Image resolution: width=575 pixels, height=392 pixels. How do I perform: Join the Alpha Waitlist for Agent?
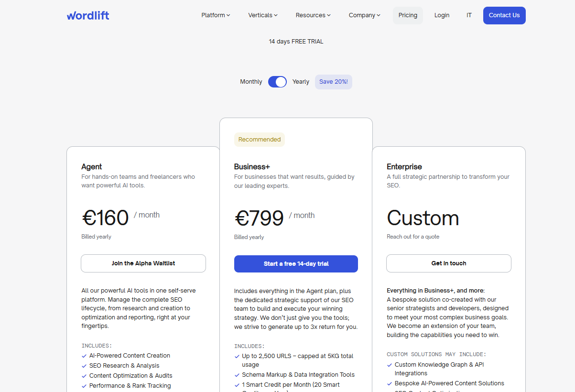143,263
